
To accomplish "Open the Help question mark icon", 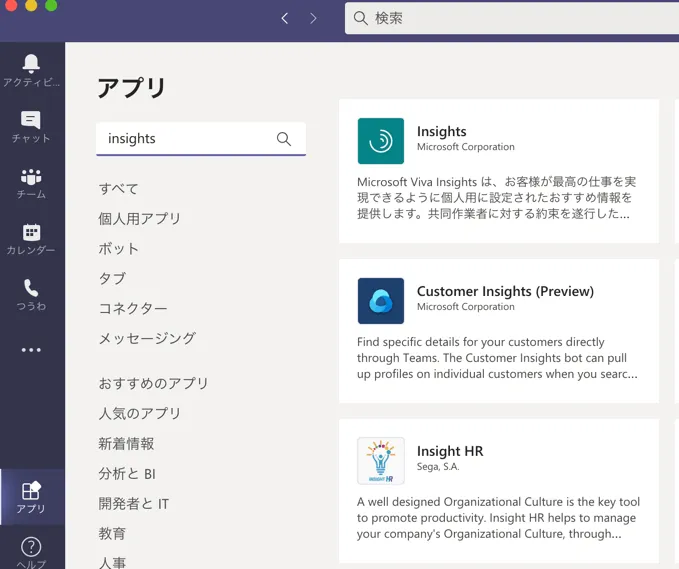I will pos(31,546).
